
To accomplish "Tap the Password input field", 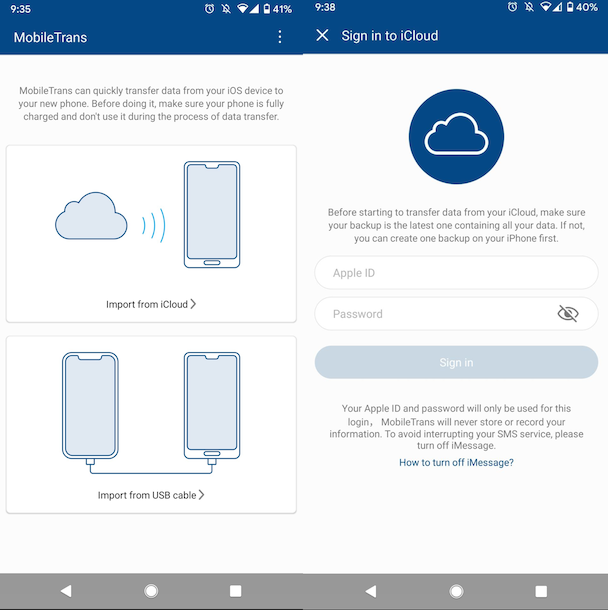I will pos(456,314).
